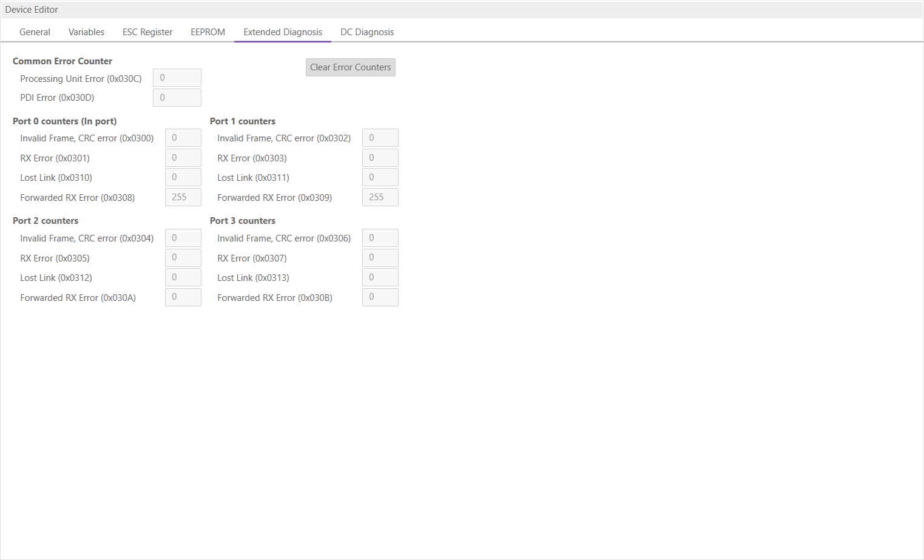The width and height of the screenshot is (924, 560).
Task: Click Port 0 Invalid Frame CRC error (0x0300) field
Action: pyautogui.click(x=183, y=138)
